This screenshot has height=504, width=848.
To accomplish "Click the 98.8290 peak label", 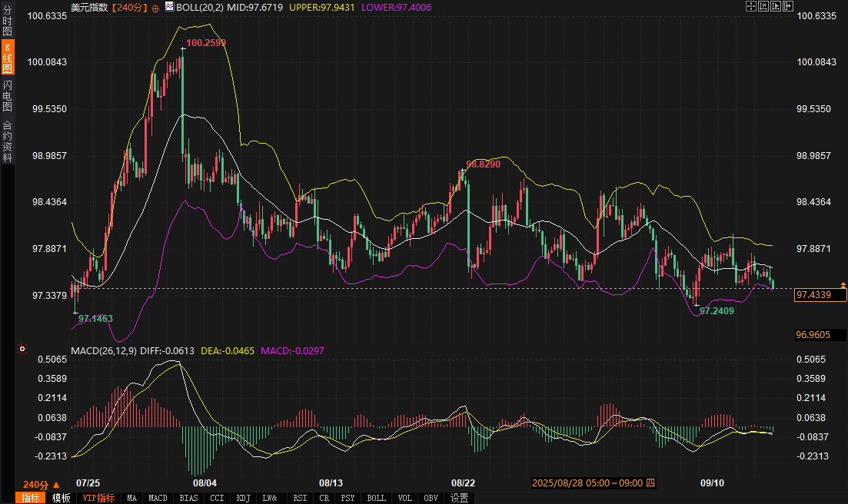I will click(483, 164).
